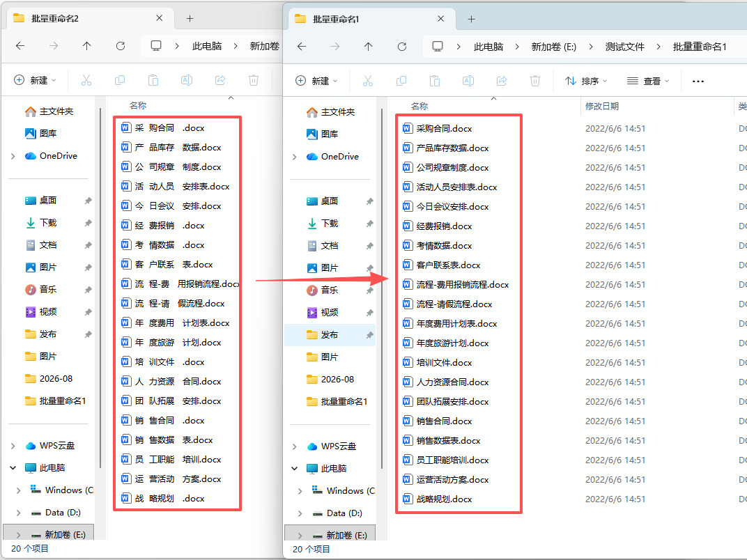The height and width of the screenshot is (560, 747).
Task: Click Rename icon in 批量重命名1 window toolbar
Action: point(468,81)
